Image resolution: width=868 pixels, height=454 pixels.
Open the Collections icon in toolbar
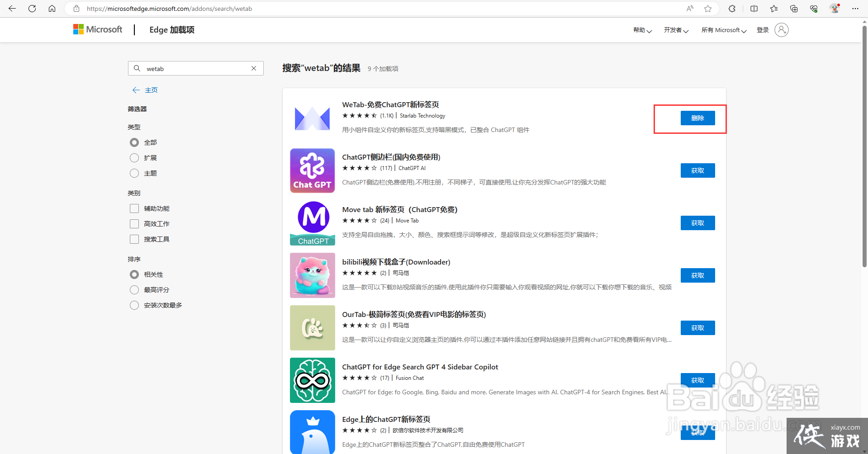[x=794, y=9]
